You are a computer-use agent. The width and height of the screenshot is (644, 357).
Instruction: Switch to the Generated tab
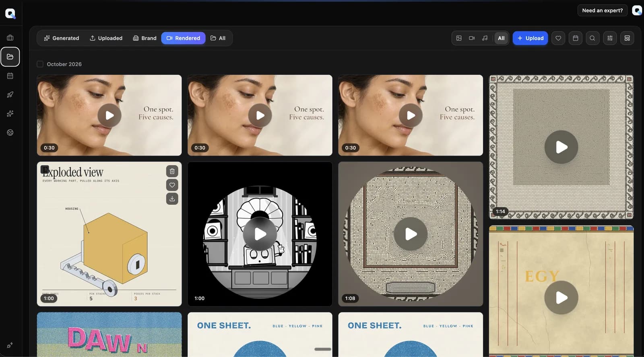(62, 38)
